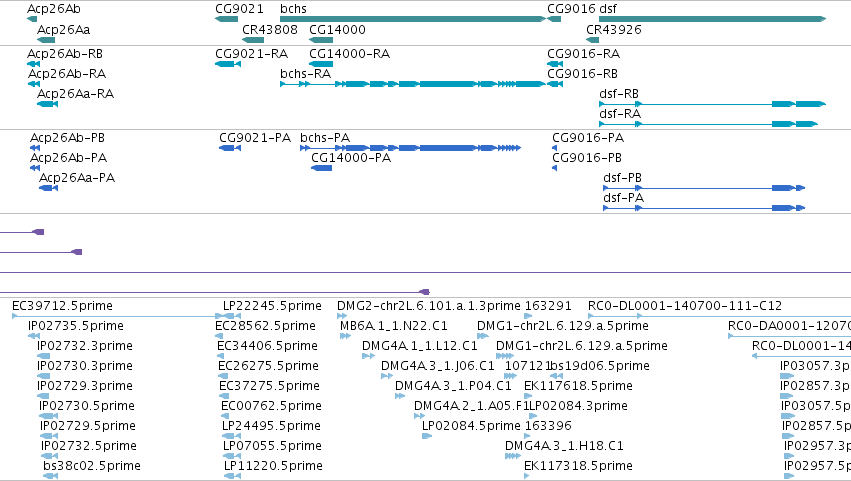Select transcript Acp26Ab-RA label
This screenshot has height=481, width=851.
[x=67, y=74]
